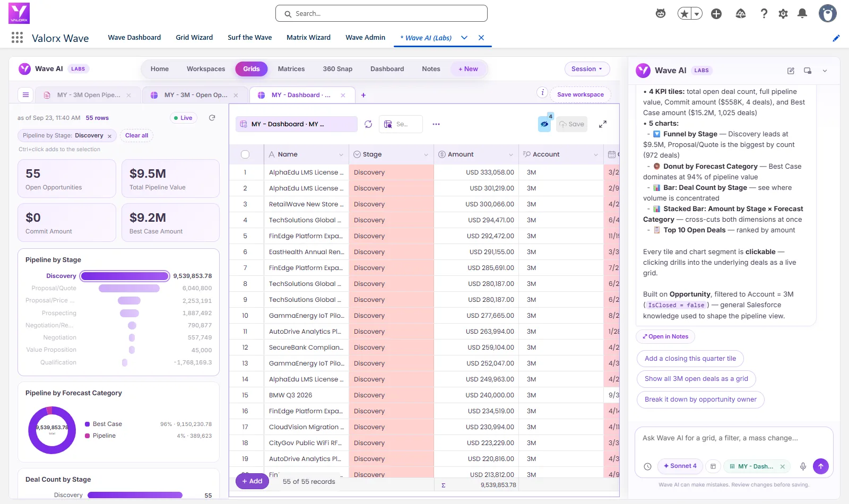Click the Proposal/Quote funnel bar
849x504 pixels.
point(129,288)
